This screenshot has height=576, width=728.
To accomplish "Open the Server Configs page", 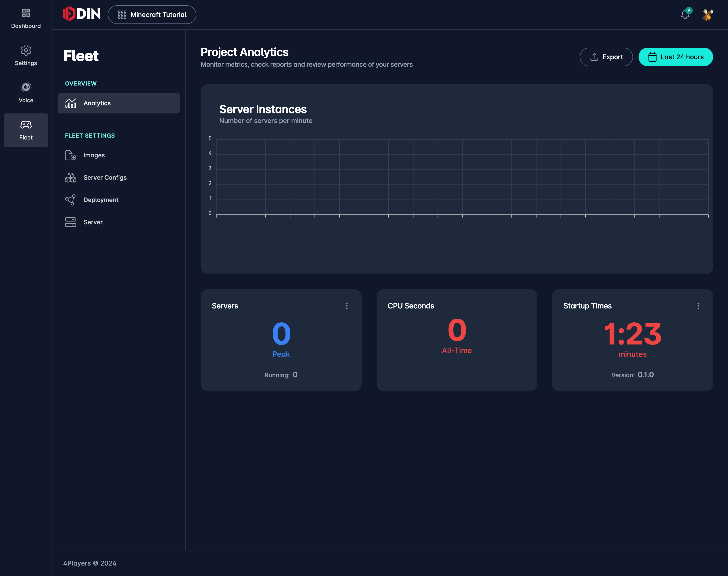I will pos(119,177).
